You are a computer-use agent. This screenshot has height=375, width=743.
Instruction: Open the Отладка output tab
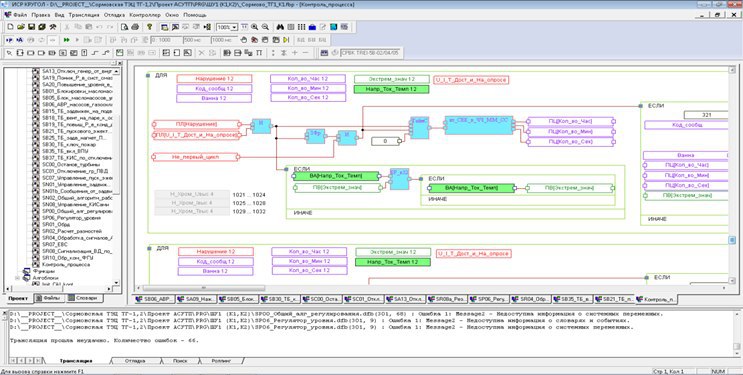coord(135,361)
